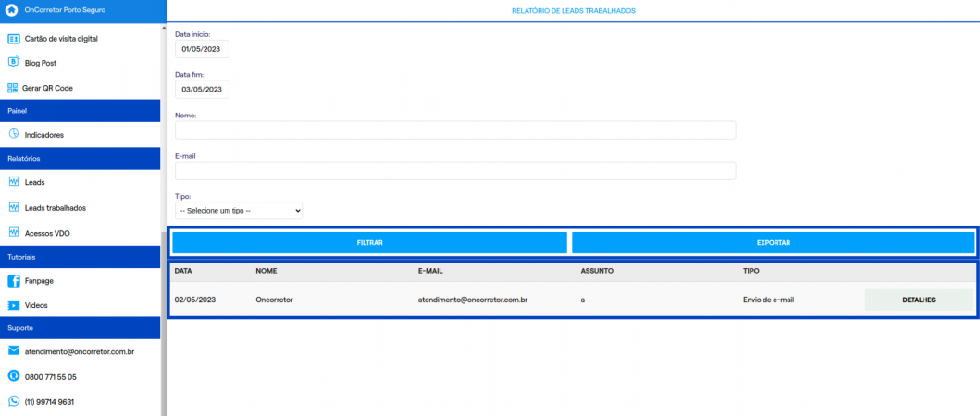The width and height of the screenshot is (980, 416).
Task: Click the Tutoriais section header
Action: click(80, 257)
